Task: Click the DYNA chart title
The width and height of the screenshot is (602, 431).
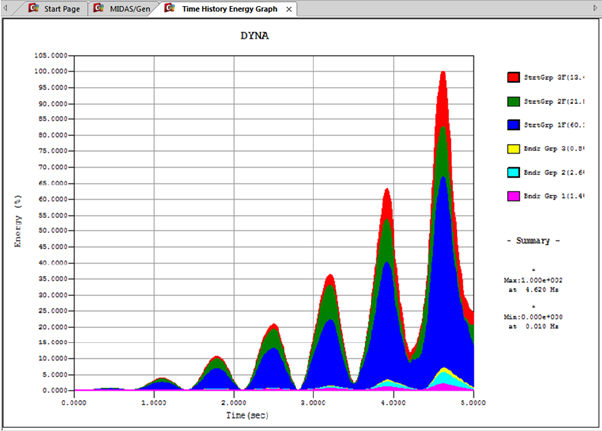Action: pyautogui.click(x=255, y=36)
